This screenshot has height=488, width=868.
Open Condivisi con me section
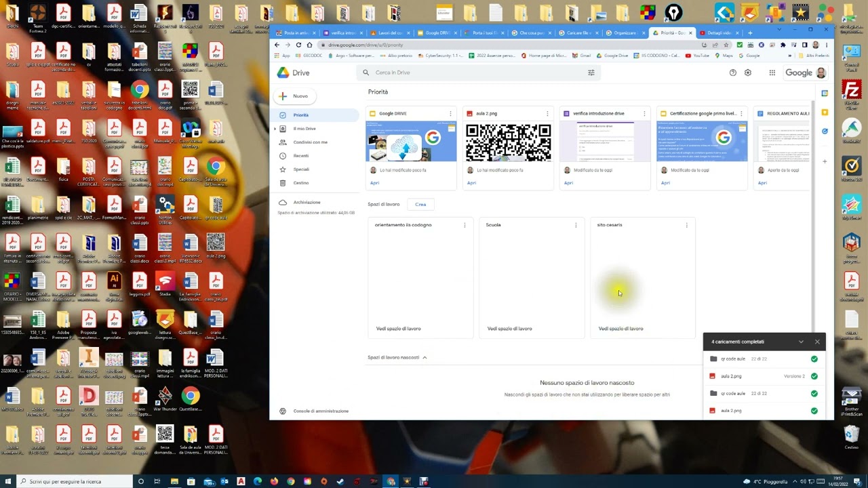pyautogui.click(x=310, y=142)
